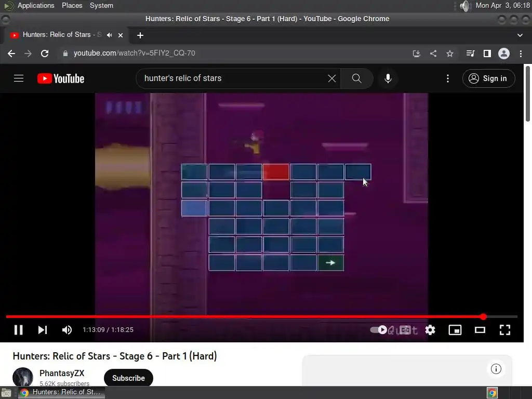Viewport: 532px width, 399px height.
Task: Toggle closed captions on the video
Action: pos(405,330)
